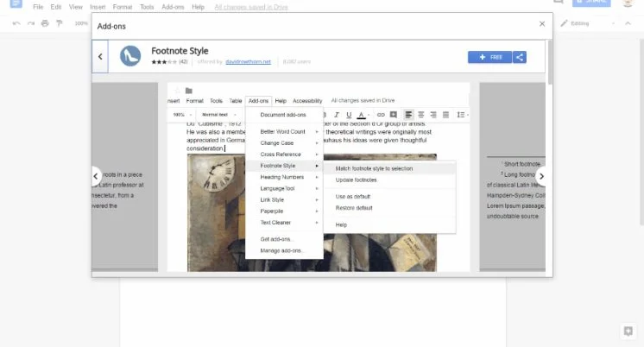The height and width of the screenshot is (347, 644).
Task: Click the star rating for Footnote Style
Action: [164, 62]
